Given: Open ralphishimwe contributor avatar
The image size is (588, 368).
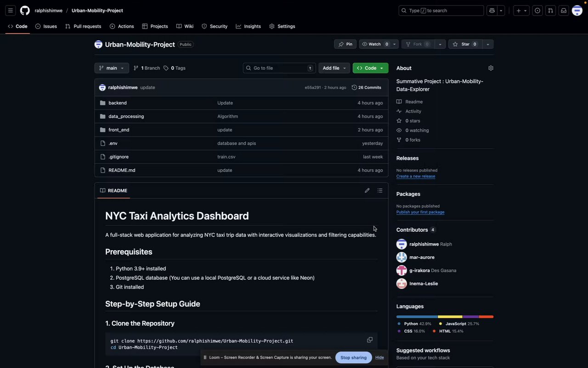Looking at the screenshot, I should click(401, 244).
